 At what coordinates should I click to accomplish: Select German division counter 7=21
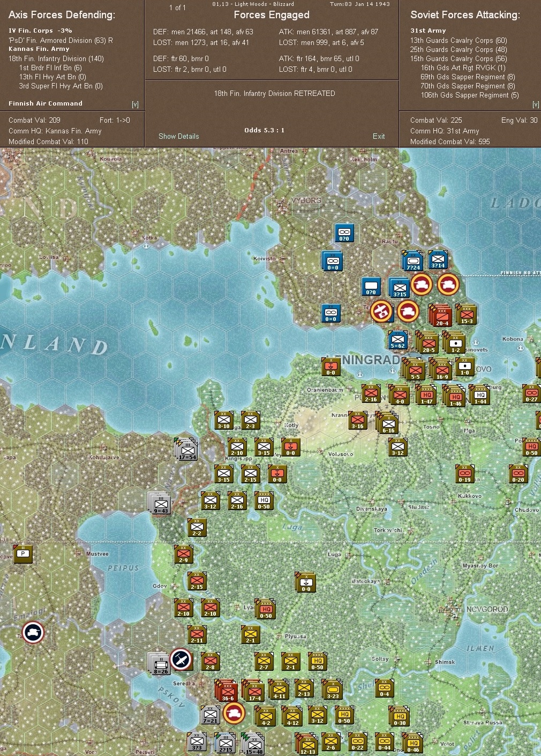(210, 715)
